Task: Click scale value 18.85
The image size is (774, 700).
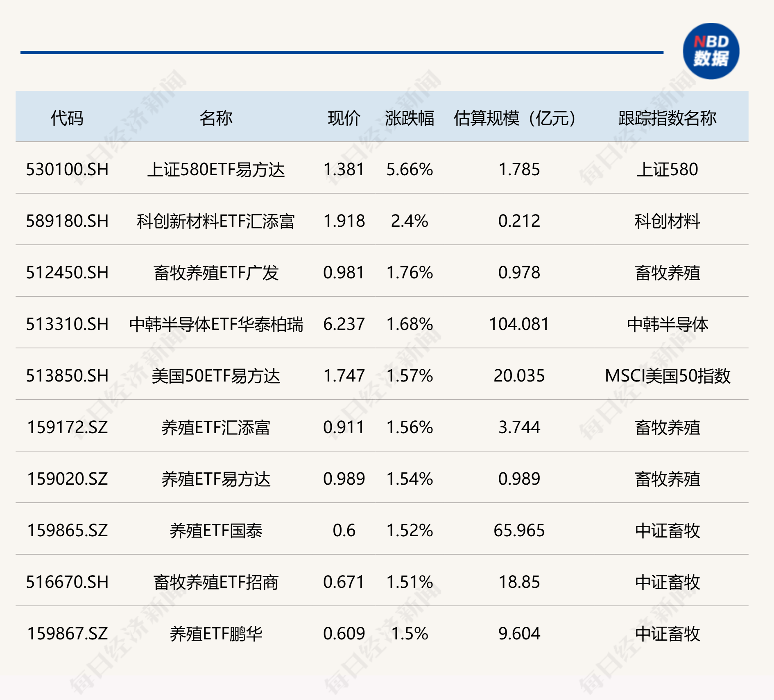Action: [519, 582]
